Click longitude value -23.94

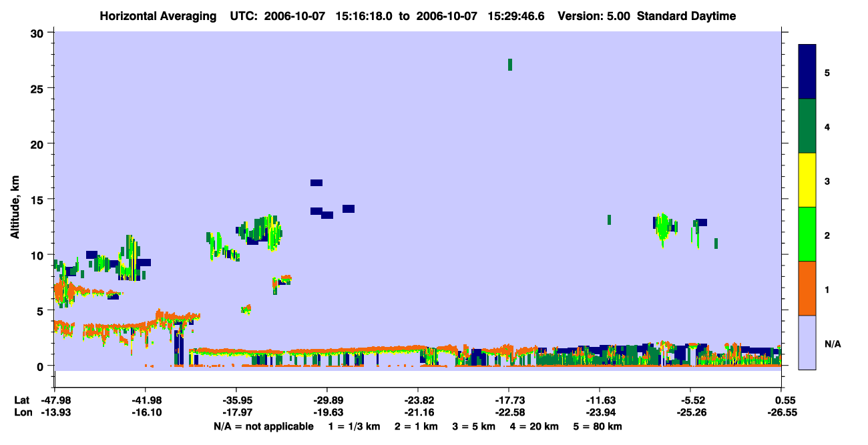(599, 412)
